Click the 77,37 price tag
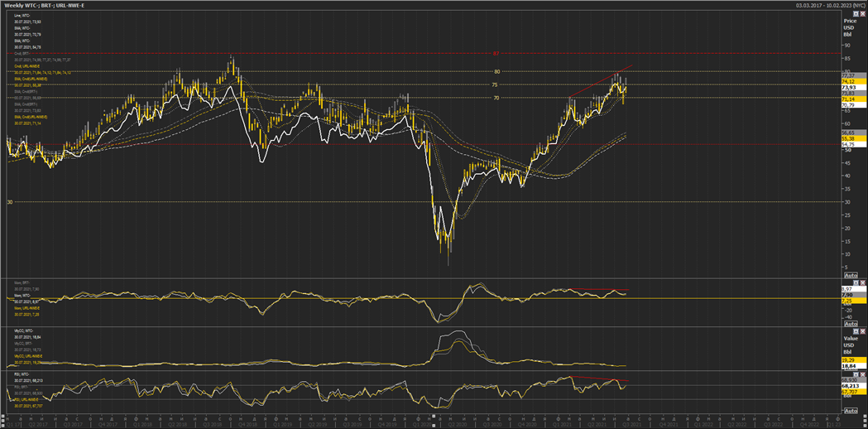The image size is (868, 429). coord(854,75)
